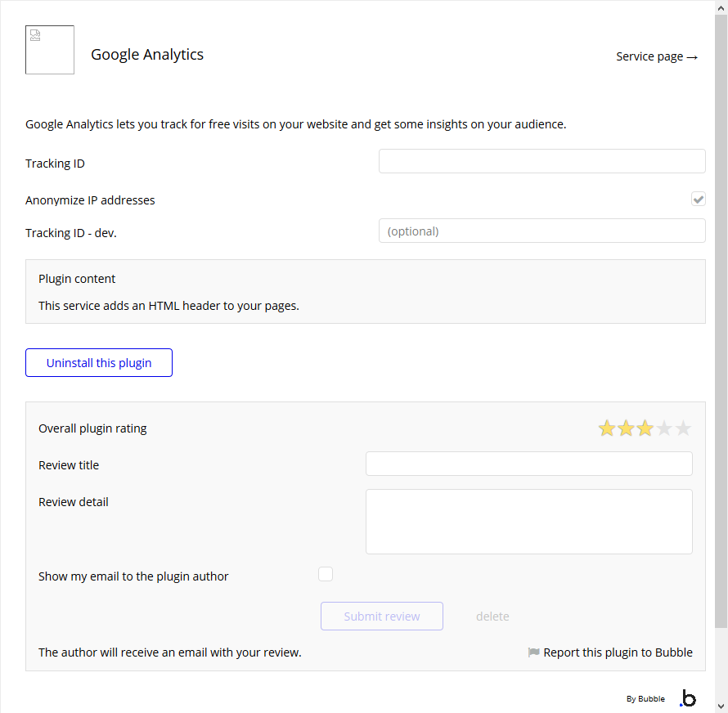Focus the Tracking ID input field

[x=542, y=161]
